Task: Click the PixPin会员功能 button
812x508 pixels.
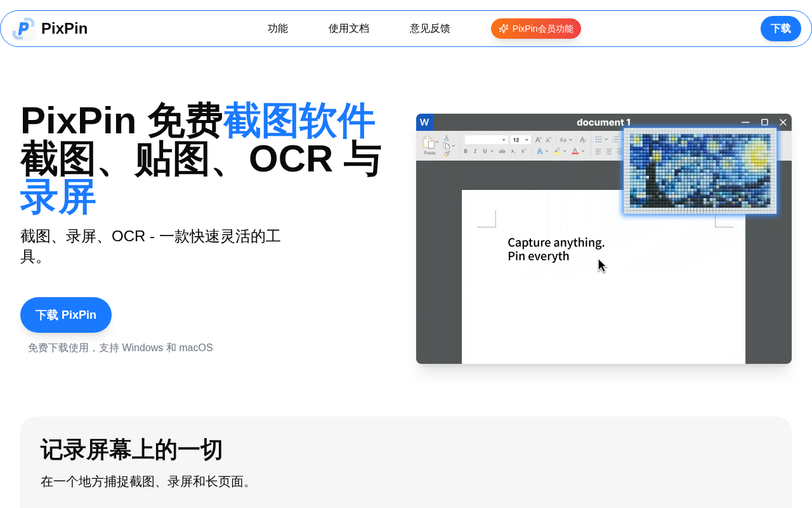Action: click(x=536, y=29)
